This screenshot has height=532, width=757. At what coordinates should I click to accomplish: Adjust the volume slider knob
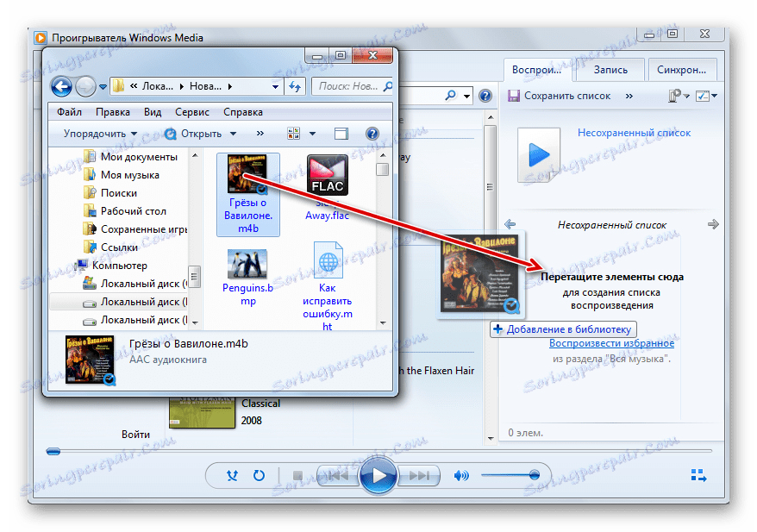534,475
